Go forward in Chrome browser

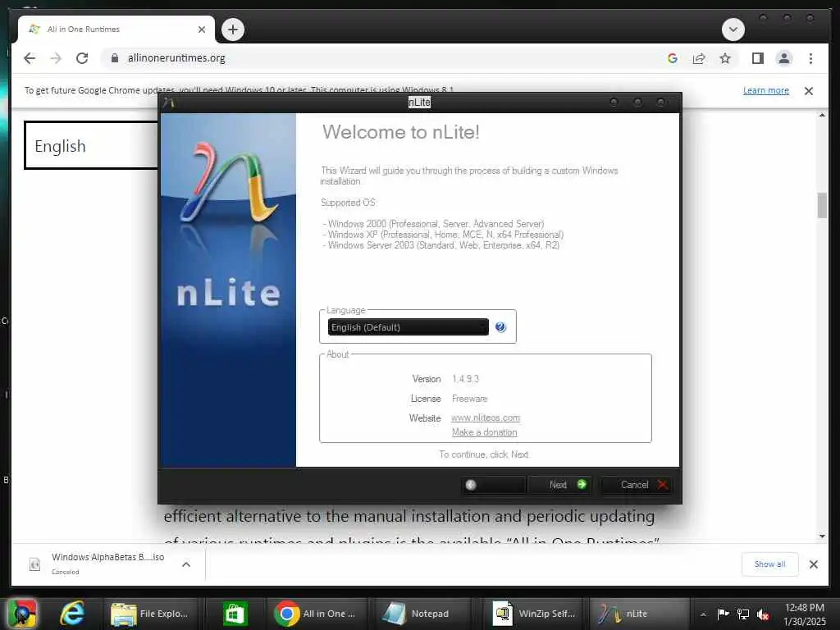(x=56, y=58)
